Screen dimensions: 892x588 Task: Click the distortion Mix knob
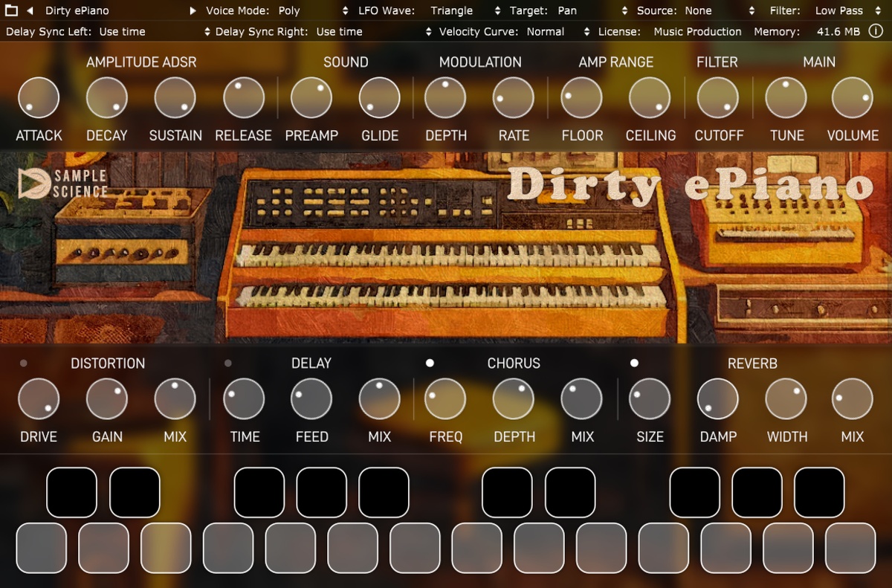tap(175, 399)
